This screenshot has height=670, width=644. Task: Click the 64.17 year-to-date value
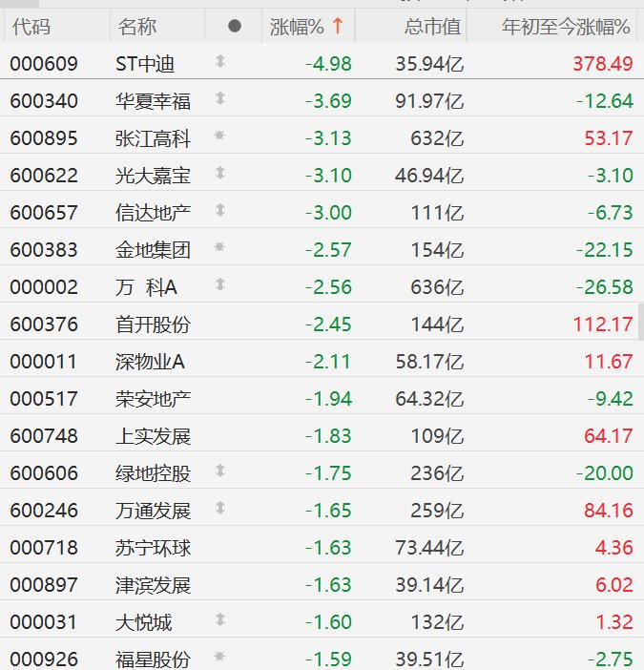click(608, 436)
